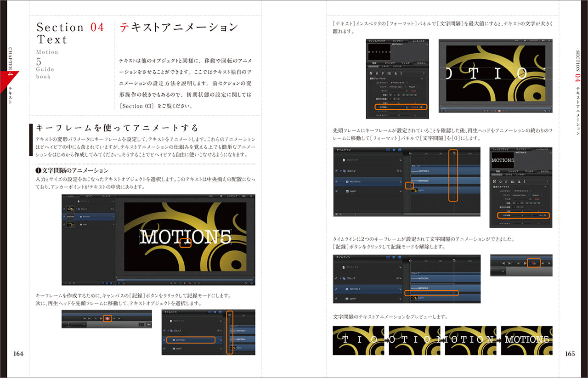This screenshot has width=588, height=378.
Task: Select the ビヘイビア tab in upper Inspector
Action: point(389,63)
